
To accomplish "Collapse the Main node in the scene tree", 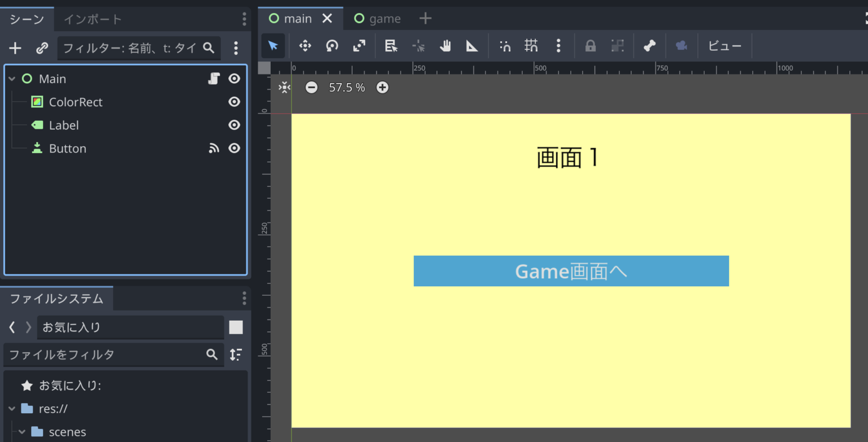I will pos(12,78).
